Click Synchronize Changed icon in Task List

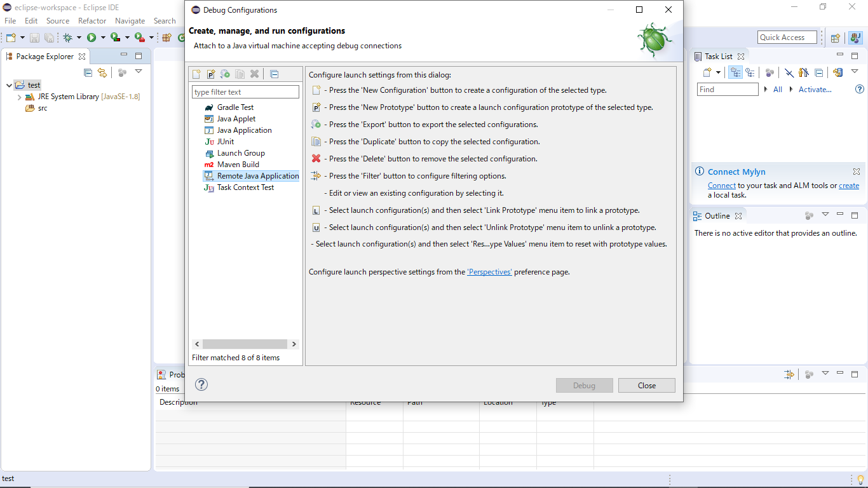point(837,73)
